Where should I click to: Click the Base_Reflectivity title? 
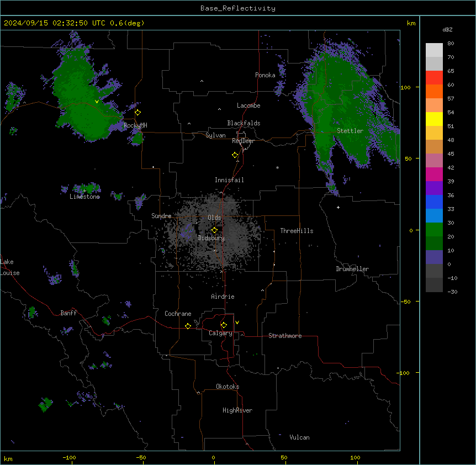[238, 8]
